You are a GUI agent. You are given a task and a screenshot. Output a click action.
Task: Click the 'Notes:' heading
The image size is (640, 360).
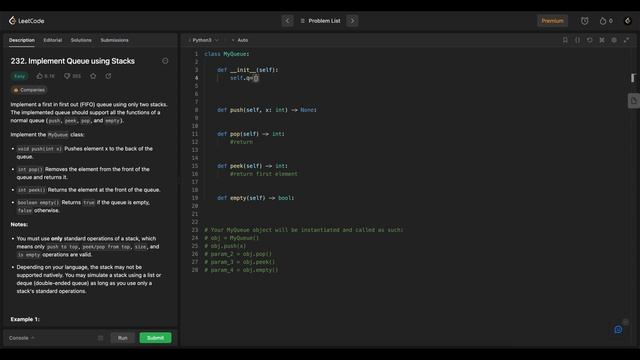19,224
